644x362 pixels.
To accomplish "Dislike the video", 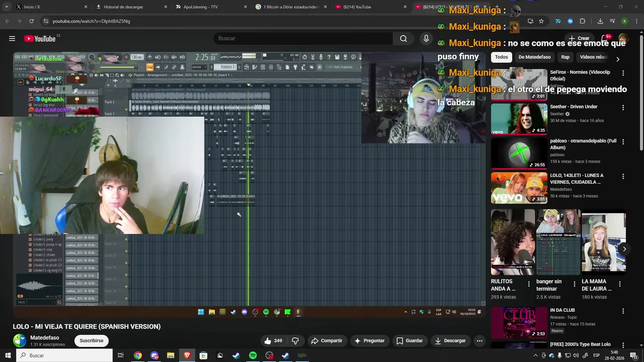I will point(295,341).
